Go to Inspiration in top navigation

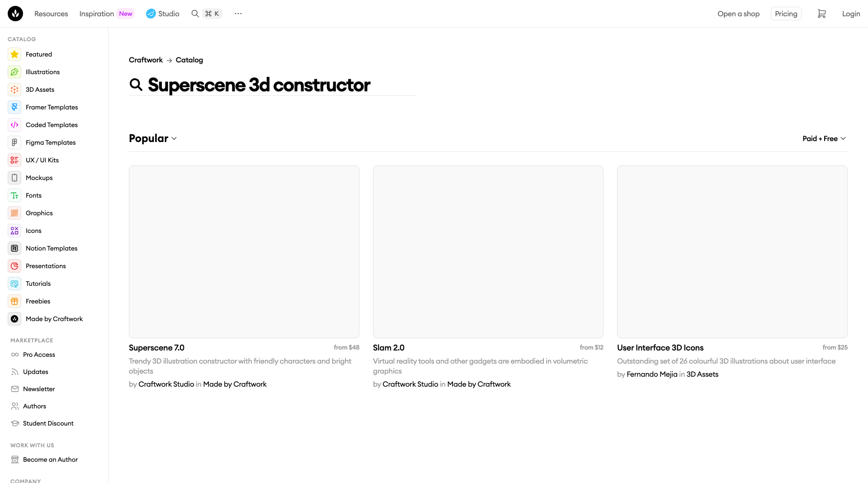click(x=97, y=14)
